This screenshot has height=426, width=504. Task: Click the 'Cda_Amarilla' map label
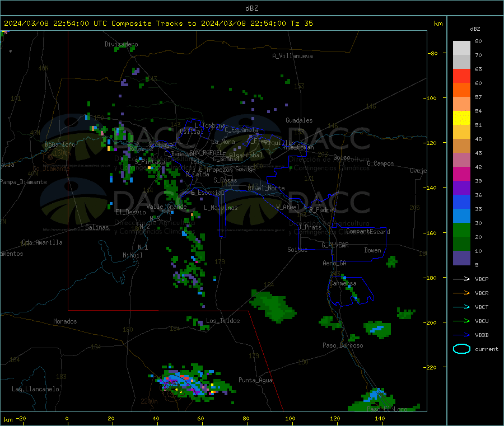tap(42, 242)
